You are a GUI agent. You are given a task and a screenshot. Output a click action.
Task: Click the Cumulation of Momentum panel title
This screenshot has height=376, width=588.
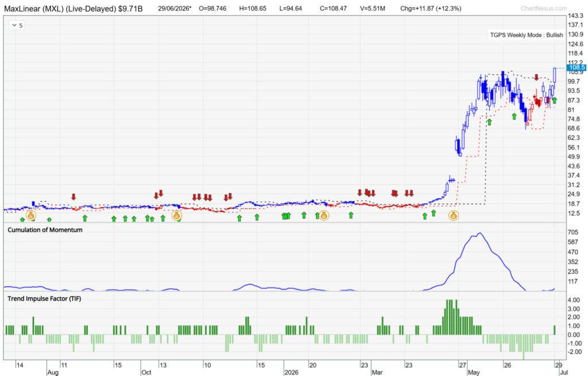point(45,230)
